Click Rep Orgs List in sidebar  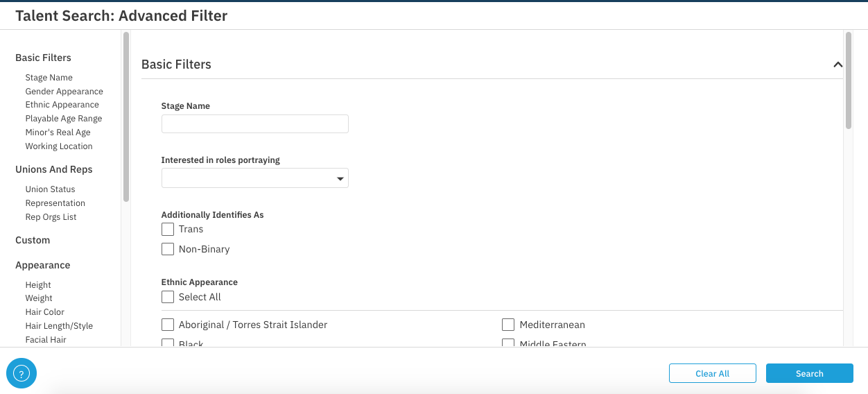51,217
